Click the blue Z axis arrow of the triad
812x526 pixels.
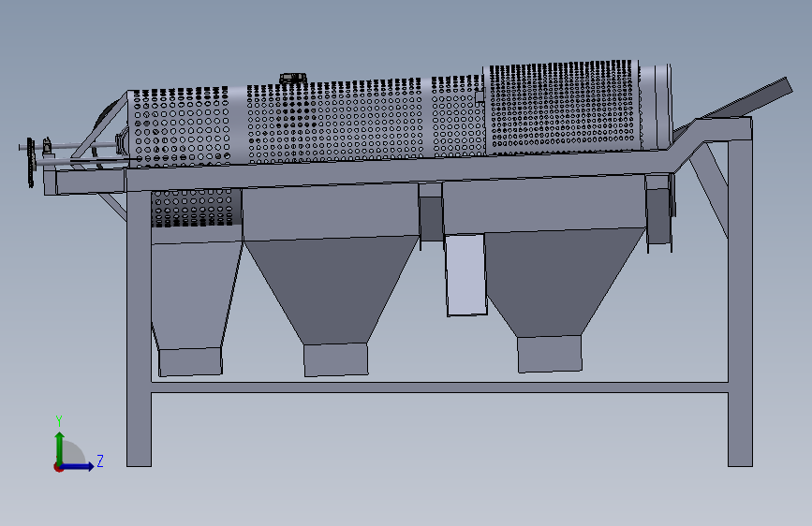click(79, 466)
